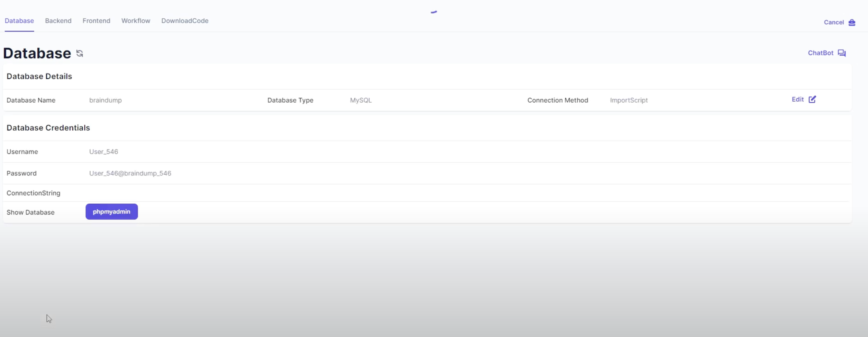Click the Password value field
868x337 pixels.
130,173
